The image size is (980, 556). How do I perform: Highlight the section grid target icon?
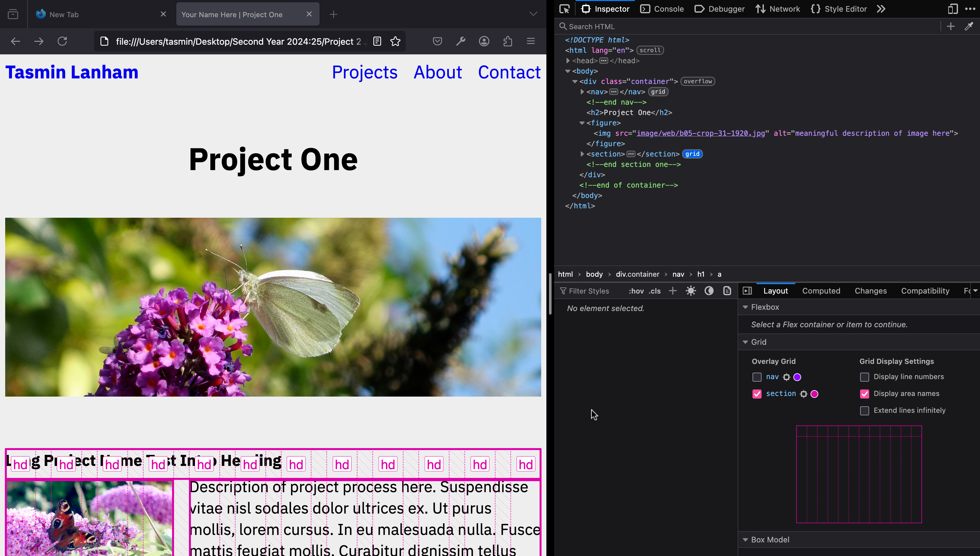click(x=804, y=394)
